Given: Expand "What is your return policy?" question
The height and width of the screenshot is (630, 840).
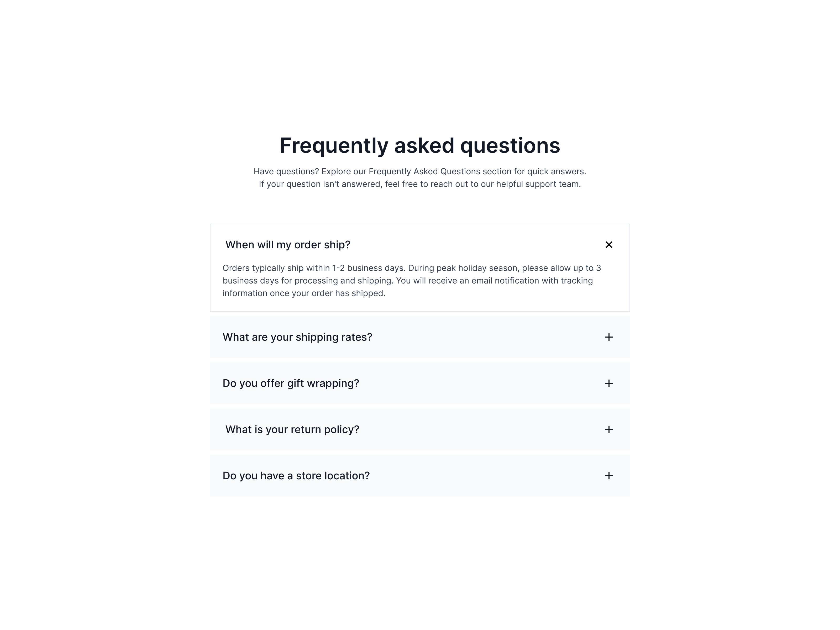Looking at the screenshot, I should point(292,429).
